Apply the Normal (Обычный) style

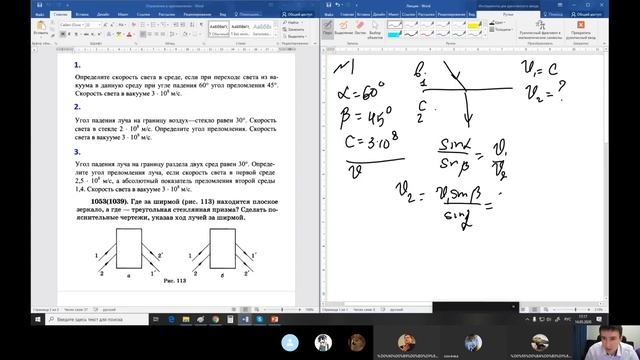[x=219, y=29]
